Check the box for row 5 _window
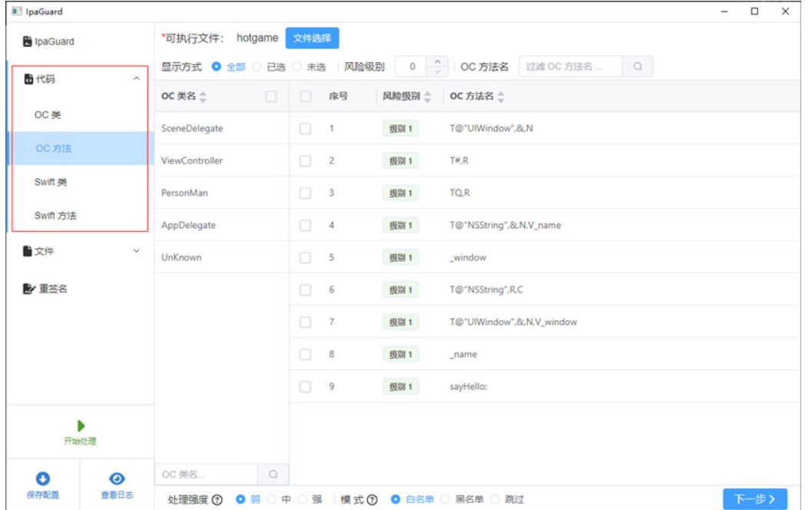812x510 pixels. pos(305,257)
